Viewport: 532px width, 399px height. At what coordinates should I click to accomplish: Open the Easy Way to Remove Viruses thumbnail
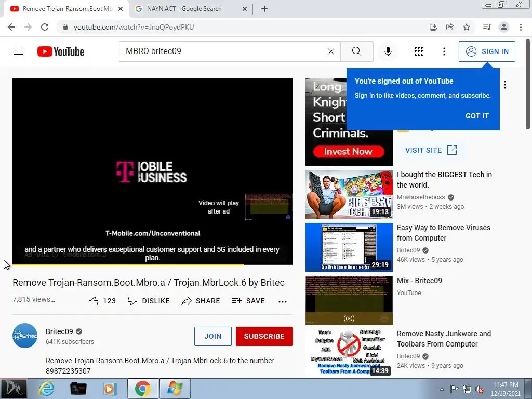coord(349,247)
